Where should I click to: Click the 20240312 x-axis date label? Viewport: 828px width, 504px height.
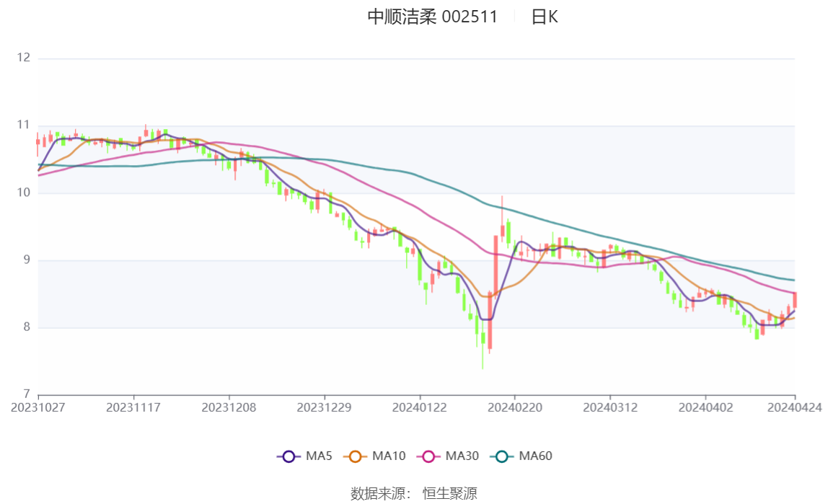pyautogui.click(x=610, y=408)
